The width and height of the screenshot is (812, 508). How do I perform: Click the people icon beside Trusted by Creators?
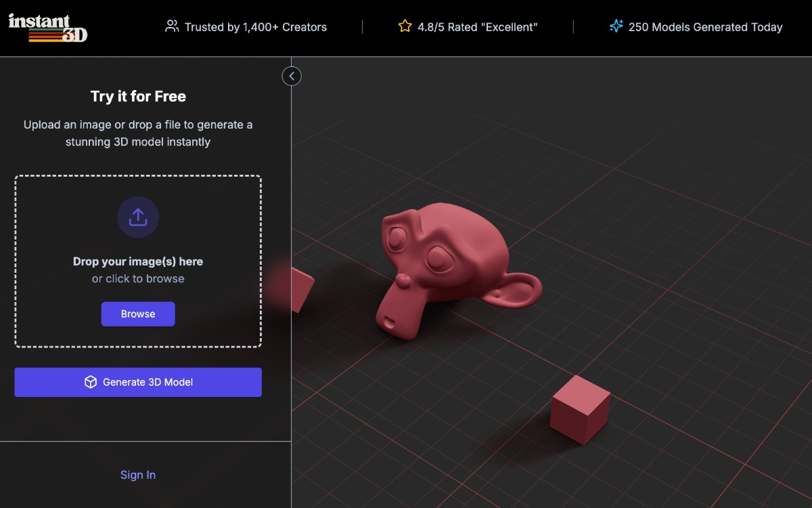point(172,27)
